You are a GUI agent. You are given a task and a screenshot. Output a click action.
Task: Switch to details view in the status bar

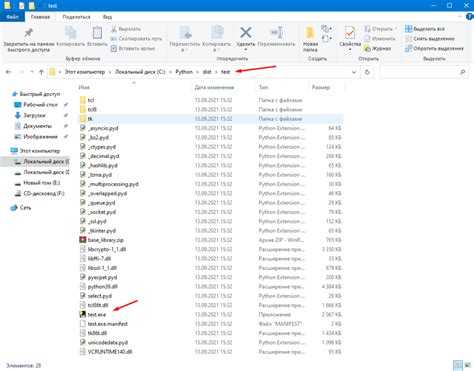tap(459, 365)
